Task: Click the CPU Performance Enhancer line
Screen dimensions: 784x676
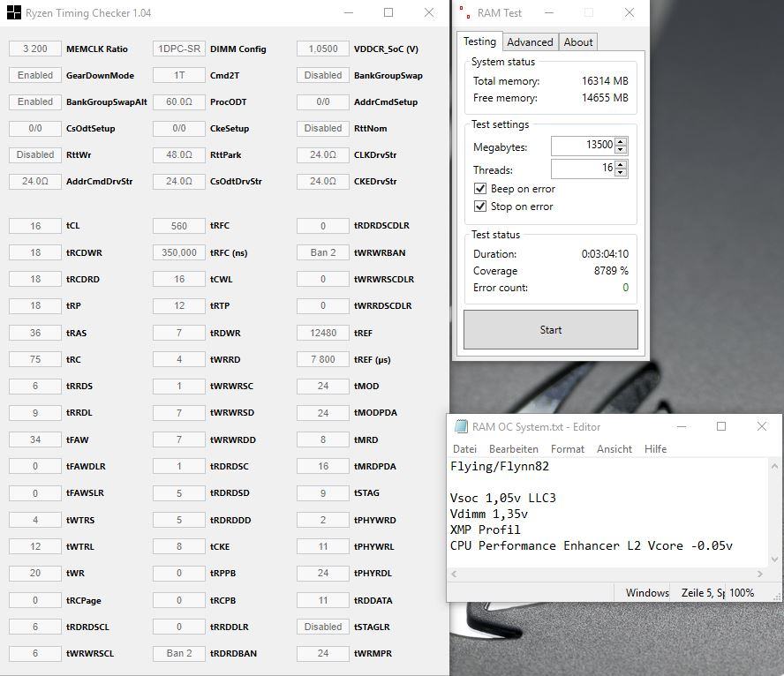Action: click(x=591, y=545)
